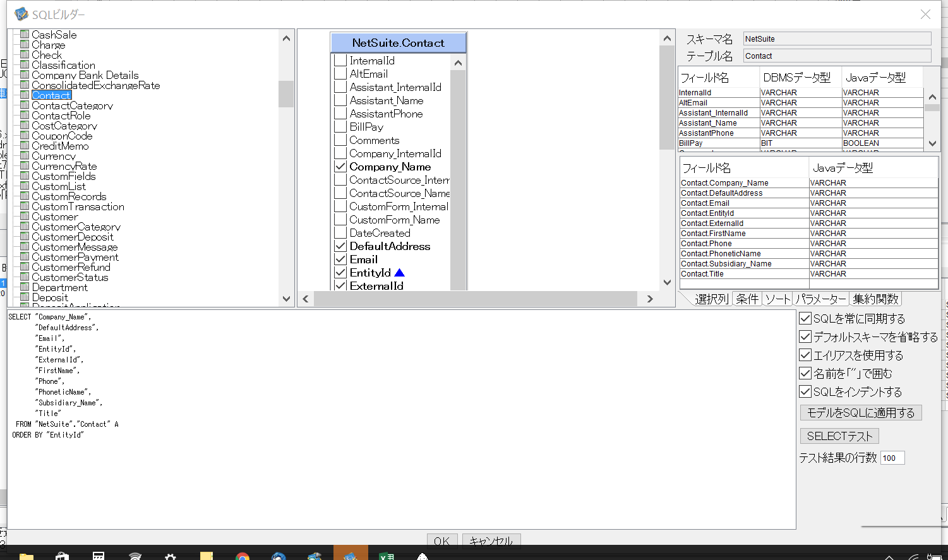This screenshot has width=948, height=560.
Task: Click down arrow of field type table scrollbar
Action: click(932, 143)
